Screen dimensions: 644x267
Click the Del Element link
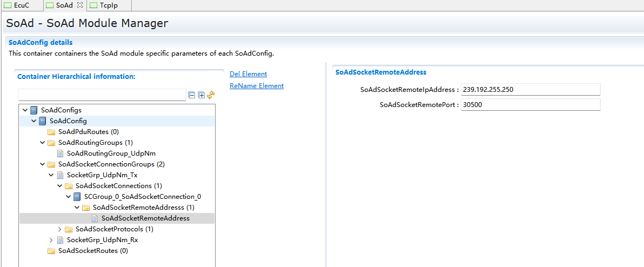(x=248, y=74)
